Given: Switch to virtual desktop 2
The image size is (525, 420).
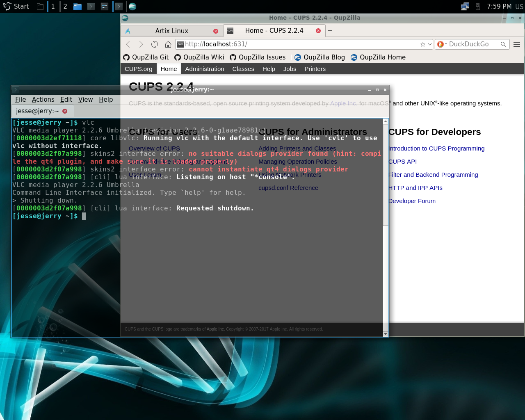Looking at the screenshot, I should click(x=65, y=7).
